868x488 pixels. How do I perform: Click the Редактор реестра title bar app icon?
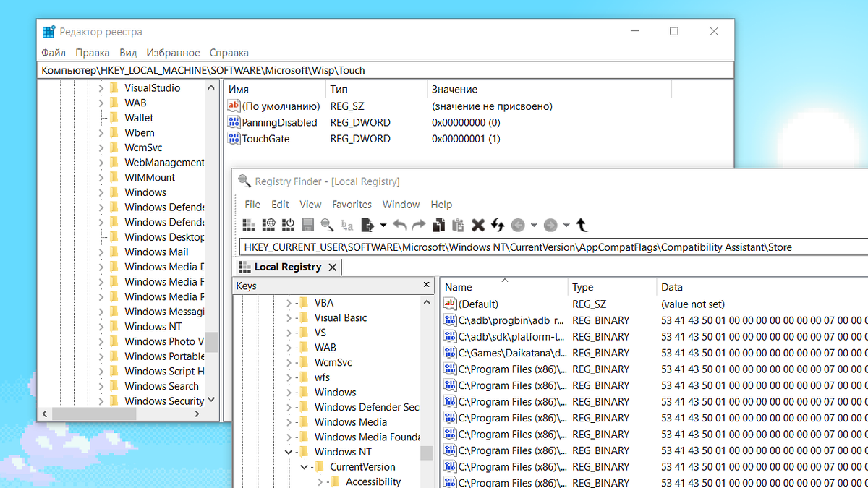(48, 32)
